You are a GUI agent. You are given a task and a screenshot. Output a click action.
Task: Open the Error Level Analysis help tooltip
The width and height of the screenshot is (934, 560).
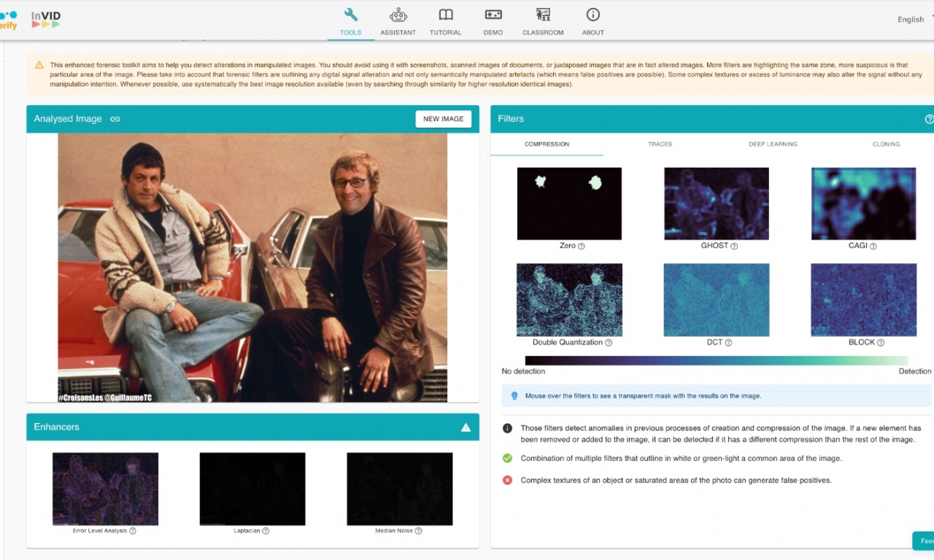coord(133,531)
